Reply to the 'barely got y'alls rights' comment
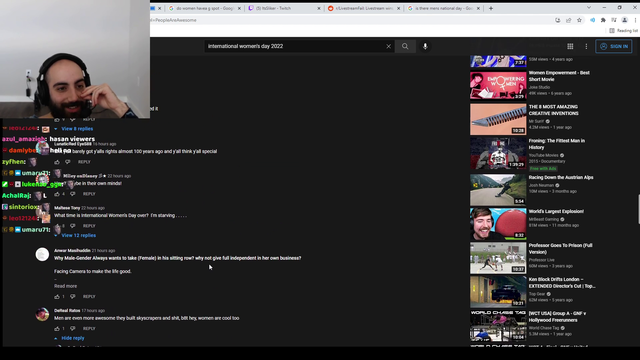The width and height of the screenshot is (640, 360). click(x=84, y=162)
